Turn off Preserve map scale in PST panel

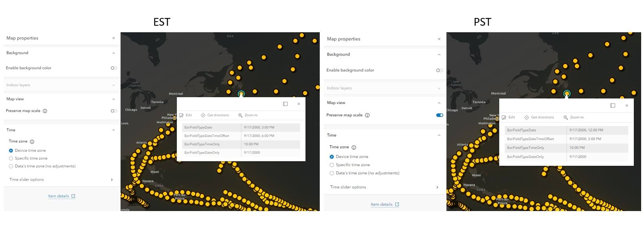click(439, 115)
